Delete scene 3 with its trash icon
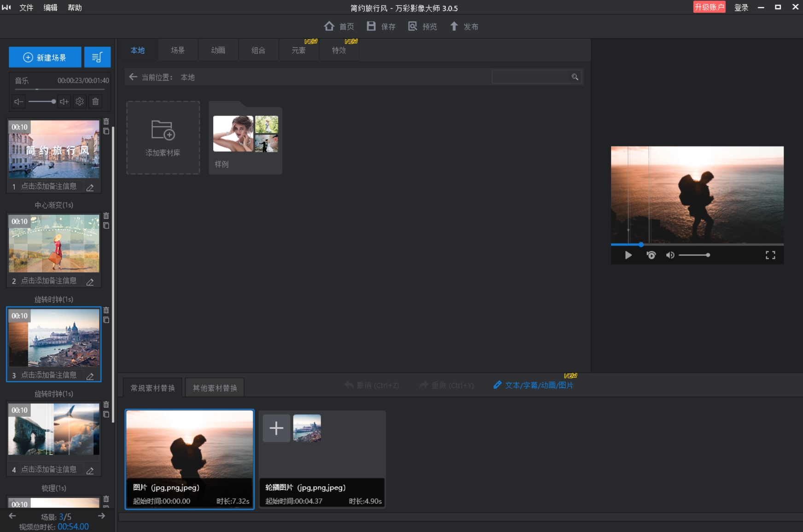Screen dimensions: 803x532 click(106, 310)
